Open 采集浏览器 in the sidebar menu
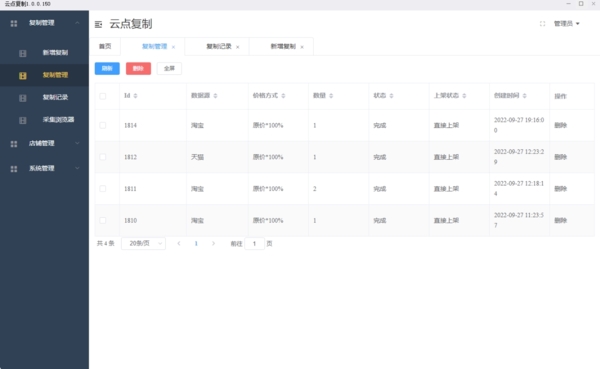The height and width of the screenshot is (369, 600). point(44,120)
